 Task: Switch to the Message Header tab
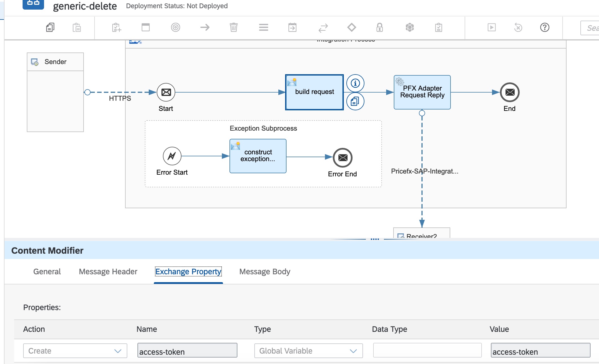[108, 271]
